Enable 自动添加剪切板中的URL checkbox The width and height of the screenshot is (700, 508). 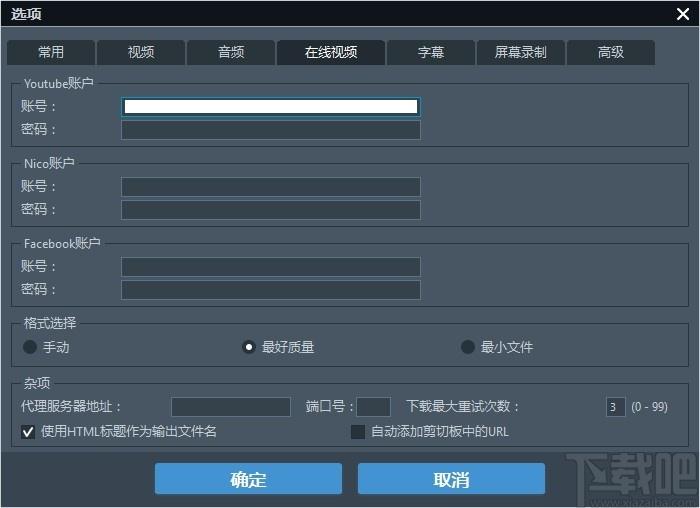pyautogui.click(x=358, y=432)
